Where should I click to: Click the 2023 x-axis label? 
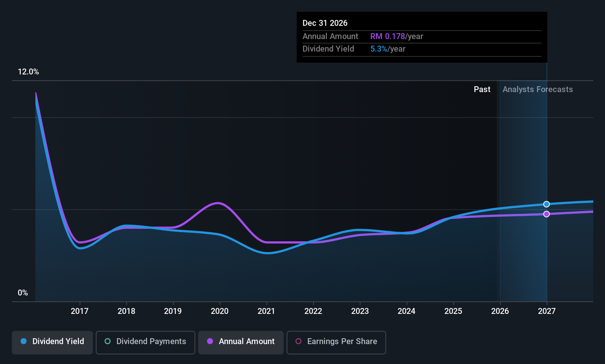coord(360,311)
